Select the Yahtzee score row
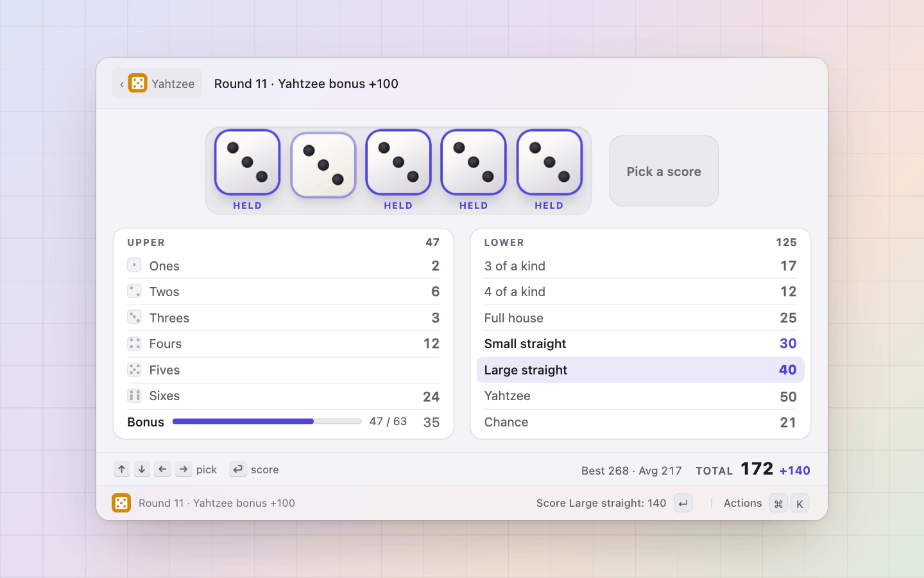924x578 pixels. pyautogui.click(x=640, y=396)
